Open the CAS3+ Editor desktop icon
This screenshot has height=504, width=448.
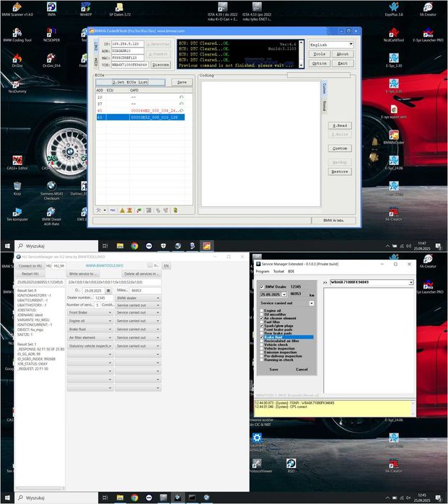pyautogui.click(x=17, y=162)
